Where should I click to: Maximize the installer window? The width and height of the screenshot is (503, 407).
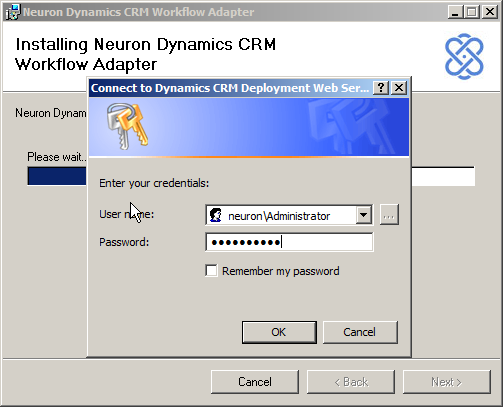[x=472, y=12]
